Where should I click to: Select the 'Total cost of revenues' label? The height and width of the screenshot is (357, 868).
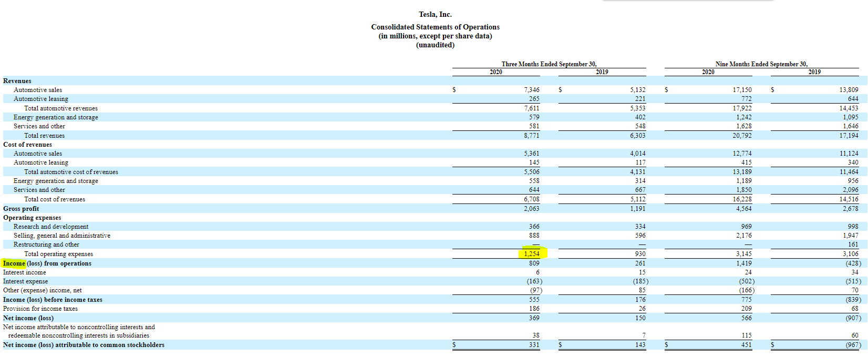pyautogui.click(x=55, y=199)
